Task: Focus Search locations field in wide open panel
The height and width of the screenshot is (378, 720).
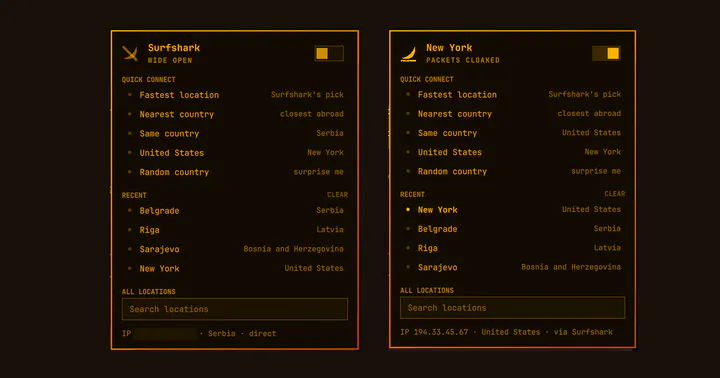Action: pos(235,309)
